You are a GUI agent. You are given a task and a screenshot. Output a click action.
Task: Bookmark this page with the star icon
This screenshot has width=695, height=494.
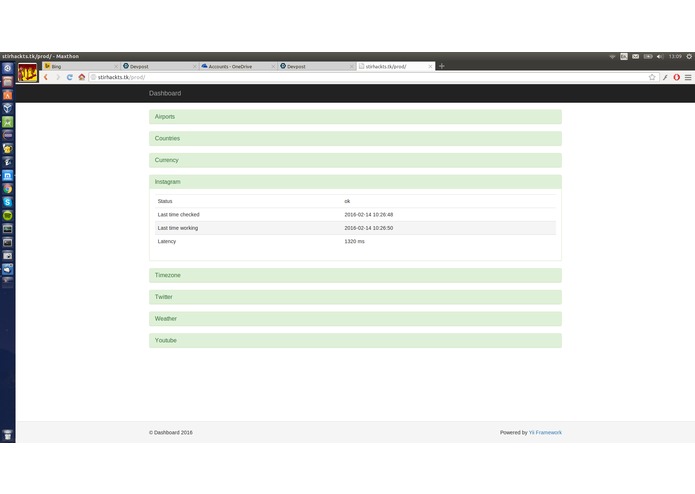pyautogui.click(x=652, y=77)
